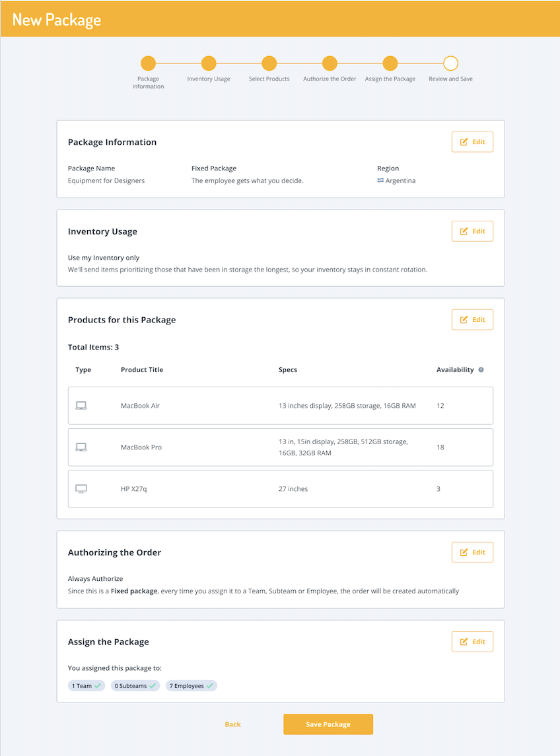Toggle the 1 Team assignment chip
This screenshot has width=560, height=756.
(x=86, y=685)
